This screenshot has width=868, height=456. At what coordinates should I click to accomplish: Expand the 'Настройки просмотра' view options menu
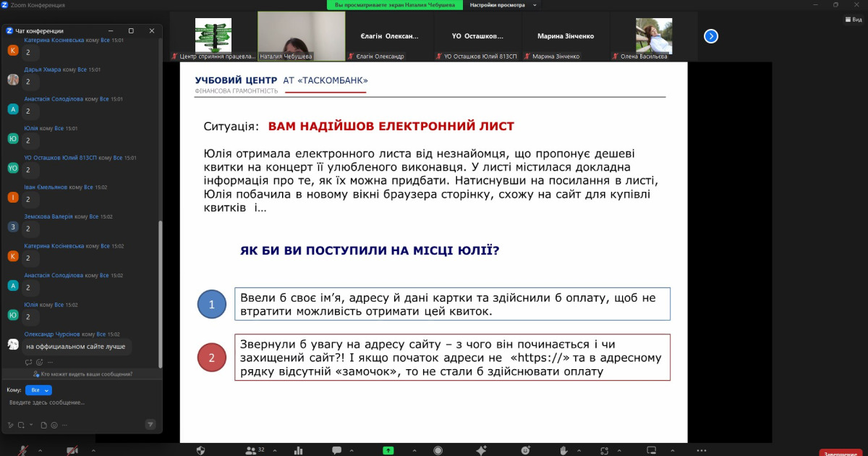[503, 5]
